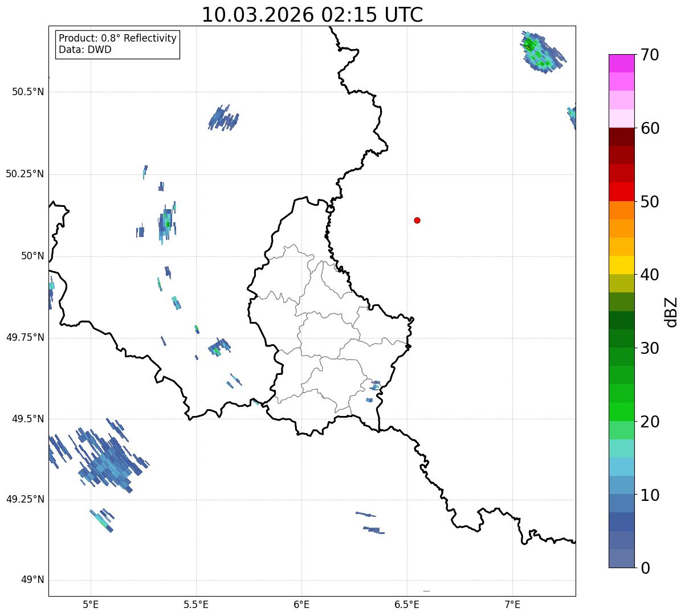Click the pale pink colorbar segment above 60
This screenshot has width=685, height=616.
[621, 119]
